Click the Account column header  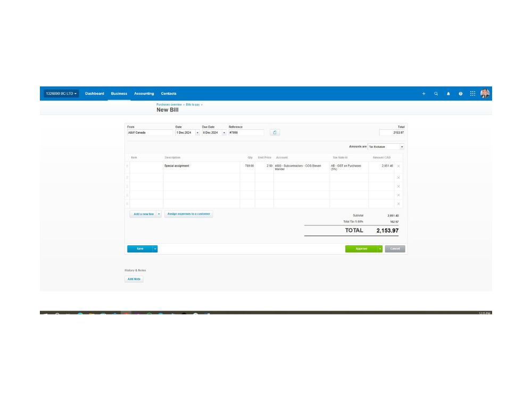click(x=281, y=157)
